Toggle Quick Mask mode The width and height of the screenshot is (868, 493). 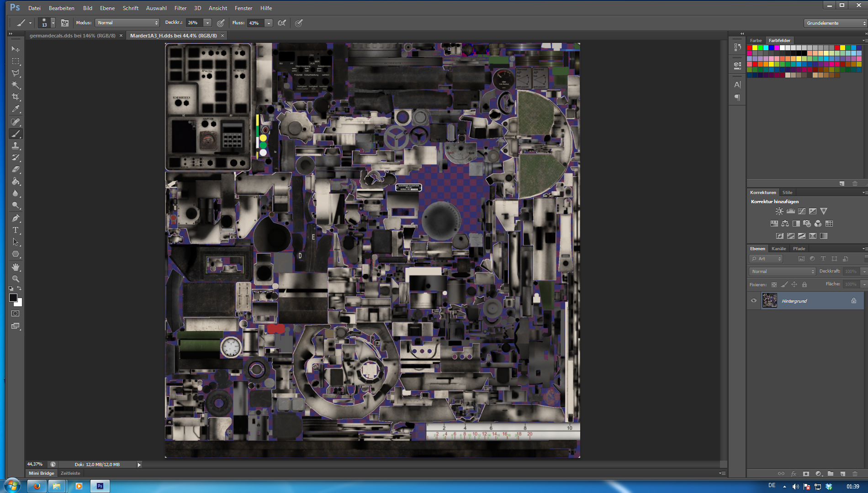click(x=16, y=314)
